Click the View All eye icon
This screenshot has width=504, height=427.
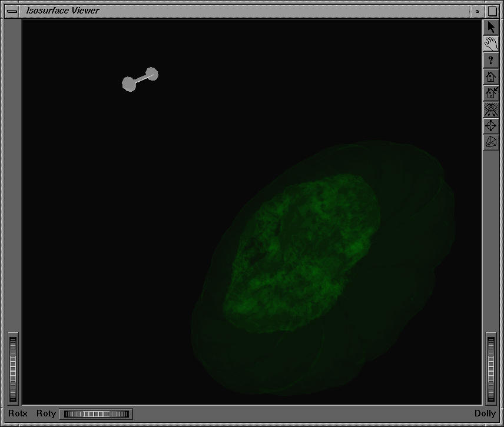click(x=491, y=109)
